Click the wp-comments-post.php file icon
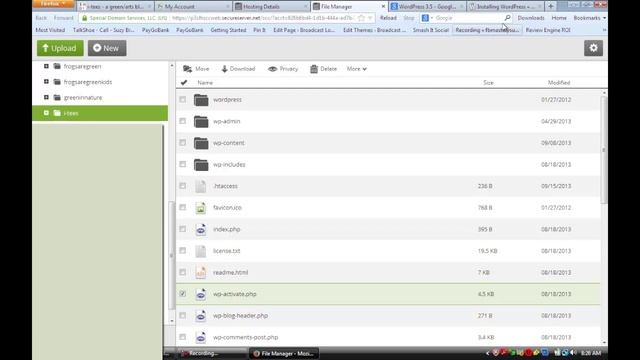Image resolution: width=640 pixels, height=360 pixels. (x=200, y=337)
